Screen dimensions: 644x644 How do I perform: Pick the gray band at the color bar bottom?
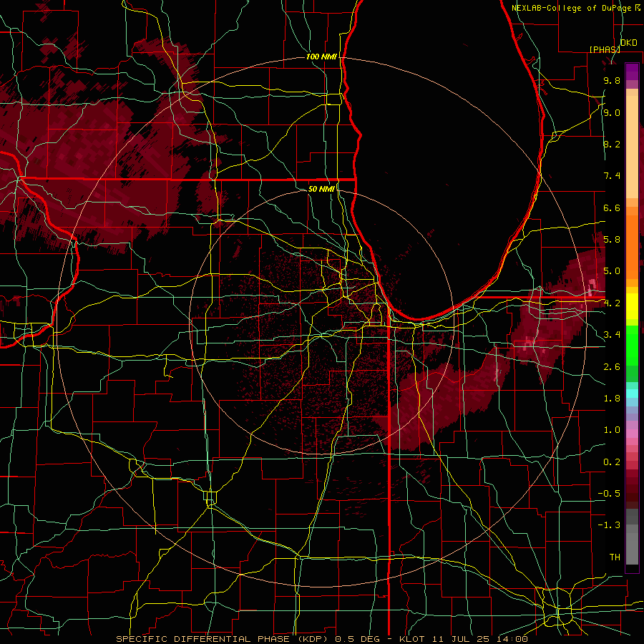click(x=632, y=548)
